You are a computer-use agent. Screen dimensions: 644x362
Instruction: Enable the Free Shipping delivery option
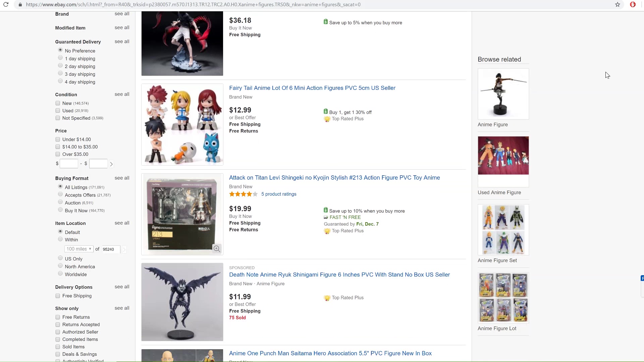[x=58, y=296]
